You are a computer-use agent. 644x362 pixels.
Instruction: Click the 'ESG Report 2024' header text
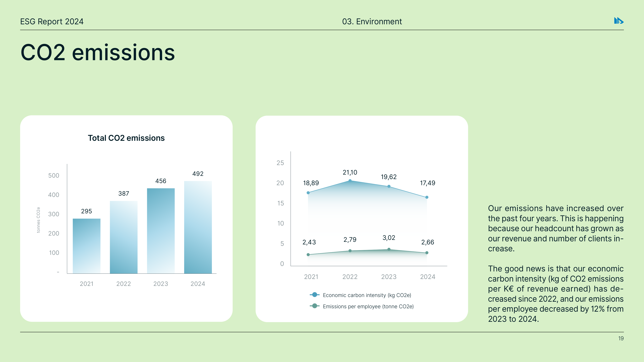click(52, 22)
